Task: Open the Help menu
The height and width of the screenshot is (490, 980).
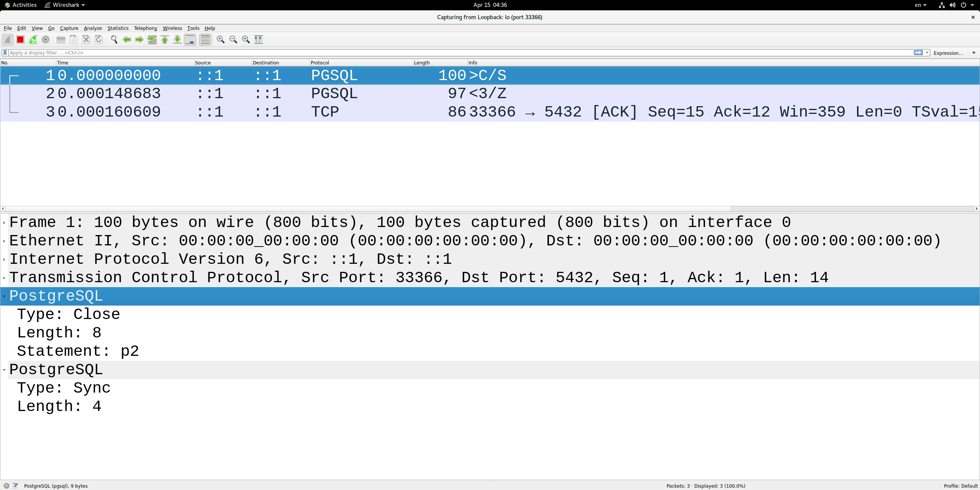Action: (210, 28)
